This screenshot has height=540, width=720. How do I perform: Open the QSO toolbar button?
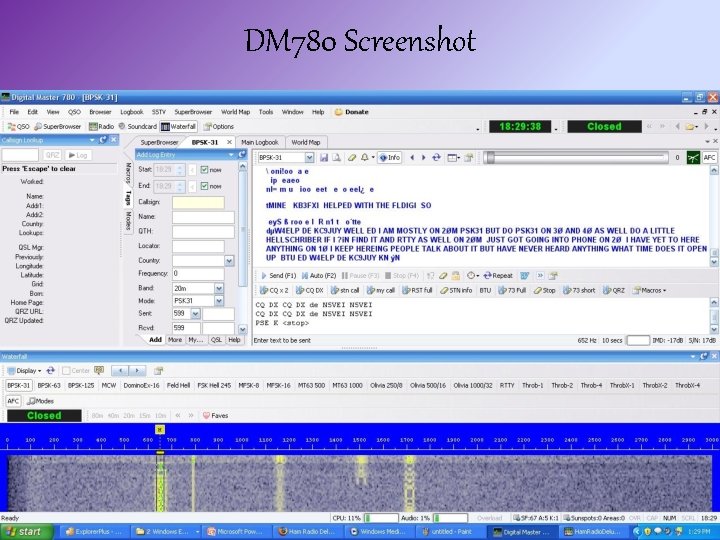coord(18,126)
